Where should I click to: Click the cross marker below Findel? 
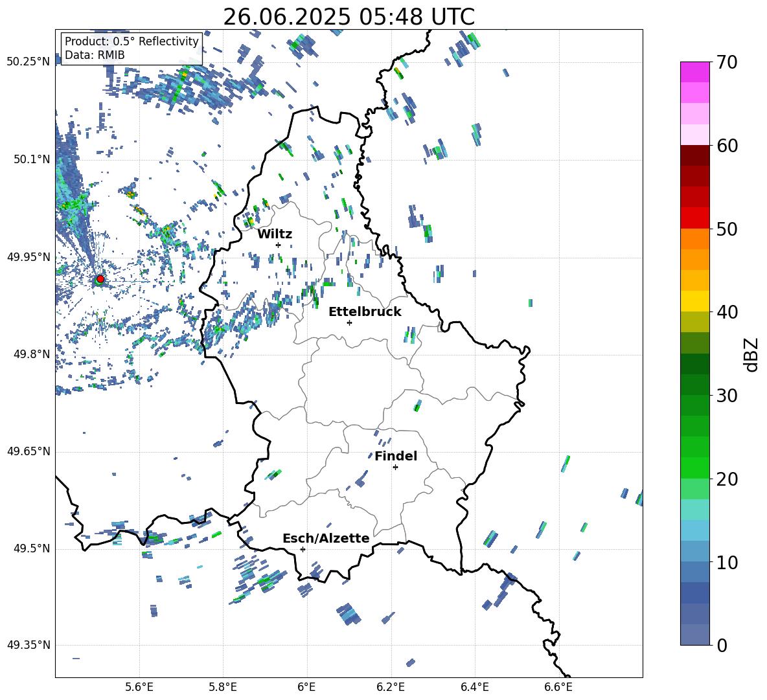pyautogui.click(x=395, y=468)
